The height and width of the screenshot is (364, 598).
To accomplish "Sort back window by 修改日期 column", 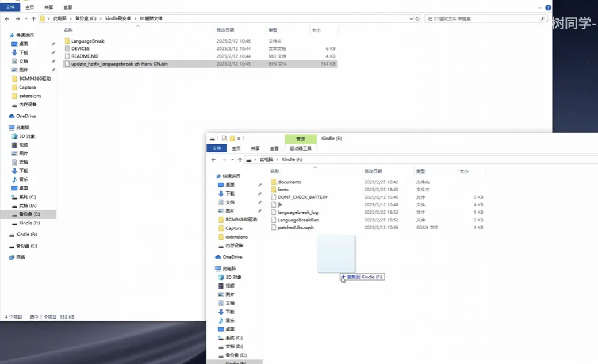I will (x=225, y=30).
